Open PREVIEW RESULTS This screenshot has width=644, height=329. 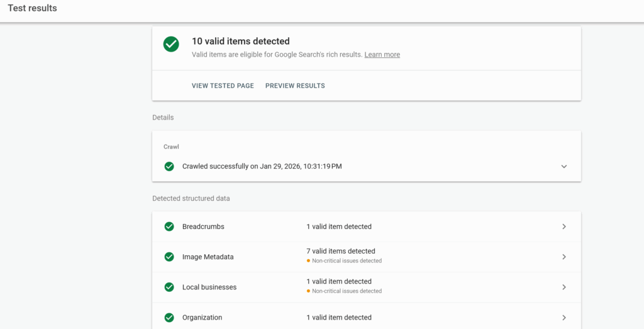coord(295,86)
